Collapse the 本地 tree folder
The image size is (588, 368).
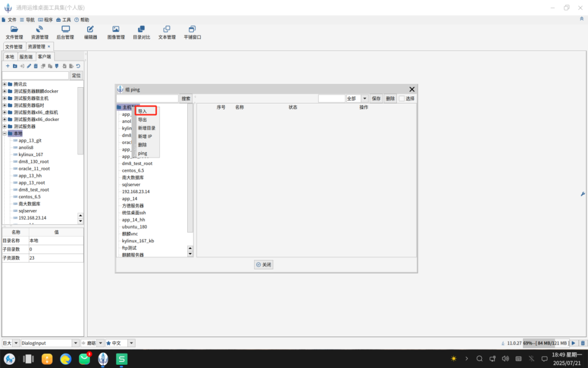(x=4, y=133)
